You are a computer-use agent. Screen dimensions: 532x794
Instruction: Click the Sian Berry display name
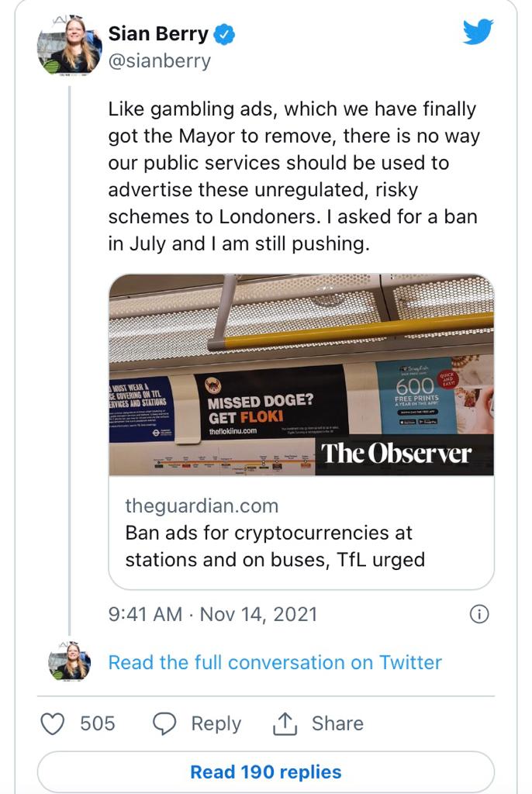pos(158,34)
